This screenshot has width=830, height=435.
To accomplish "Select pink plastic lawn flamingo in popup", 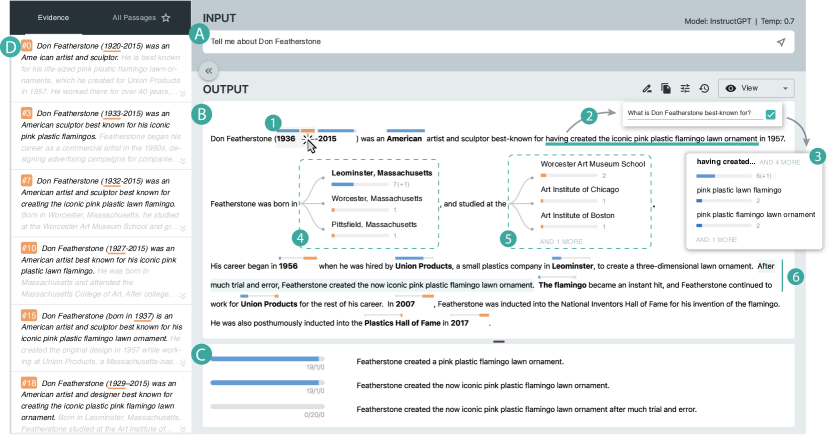I will coord(739,190).
